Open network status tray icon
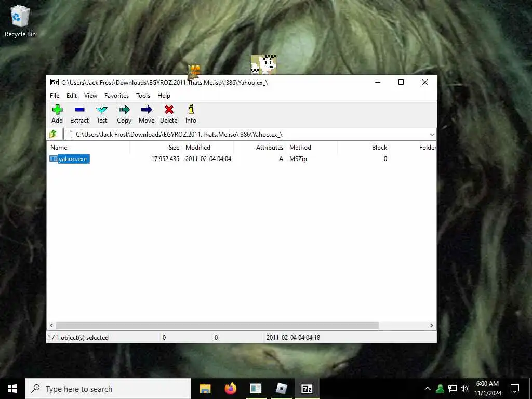 (453, 389)
